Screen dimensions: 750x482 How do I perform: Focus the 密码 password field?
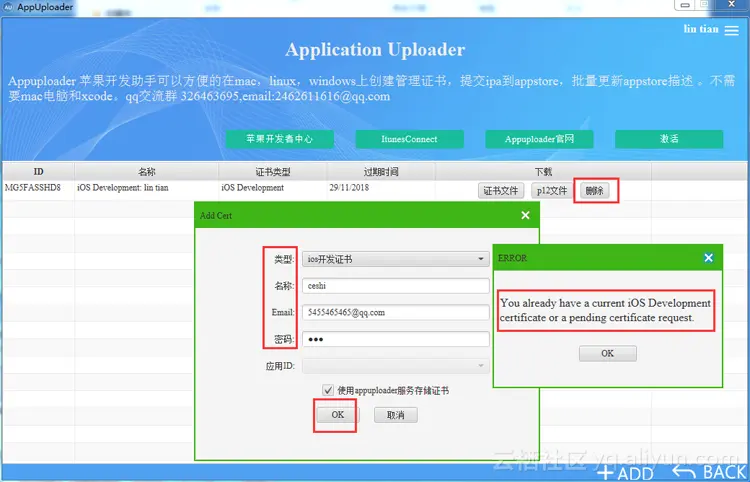pyautogui.click(x=396, y=339)
